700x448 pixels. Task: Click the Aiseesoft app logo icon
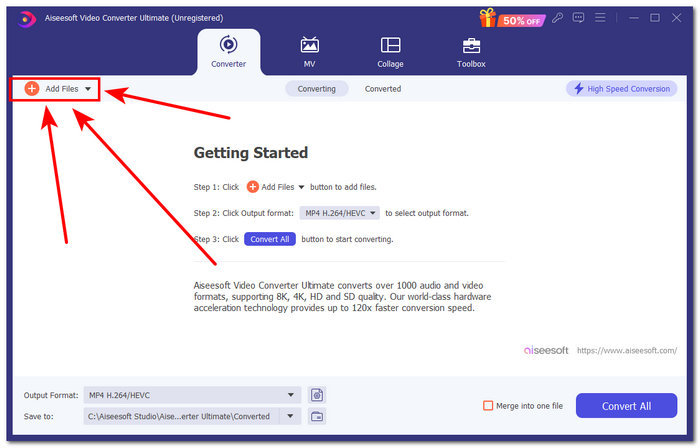point(26,19)
